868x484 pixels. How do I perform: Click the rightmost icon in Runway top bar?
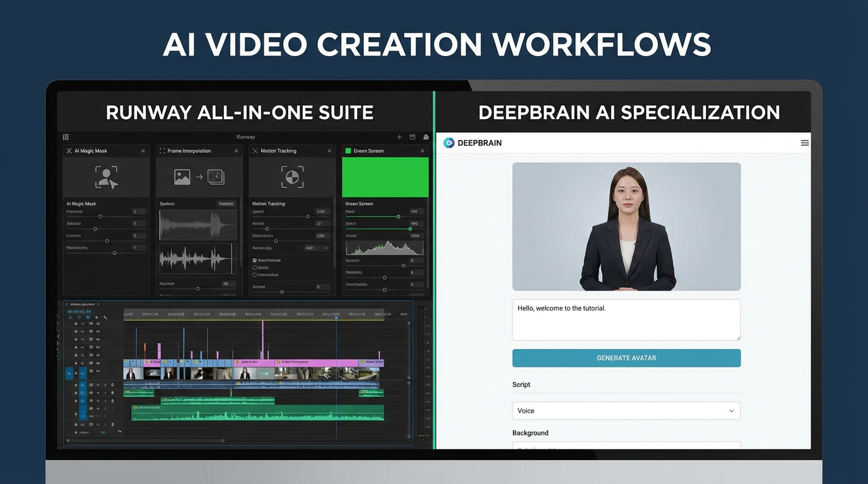[426, 137]
